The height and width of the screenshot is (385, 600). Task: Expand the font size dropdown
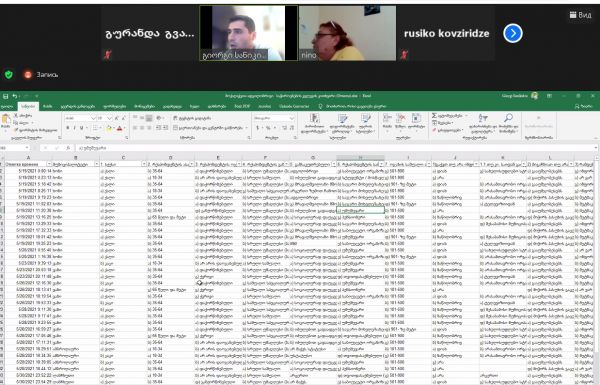(109, 118)
